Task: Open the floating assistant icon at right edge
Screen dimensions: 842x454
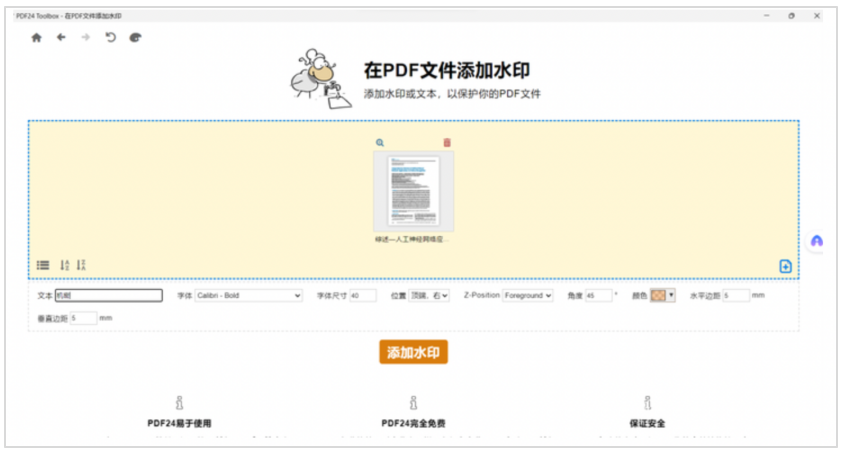Action: (817, 241)
